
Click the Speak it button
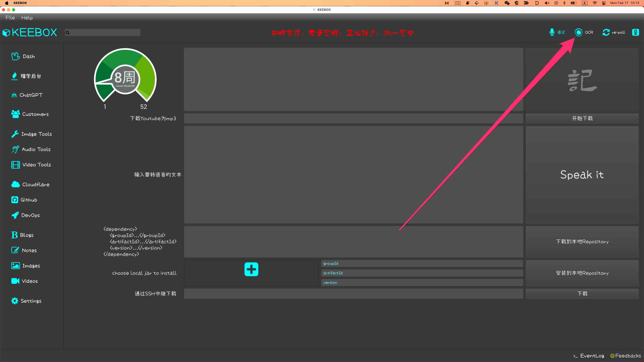(582, 175)
